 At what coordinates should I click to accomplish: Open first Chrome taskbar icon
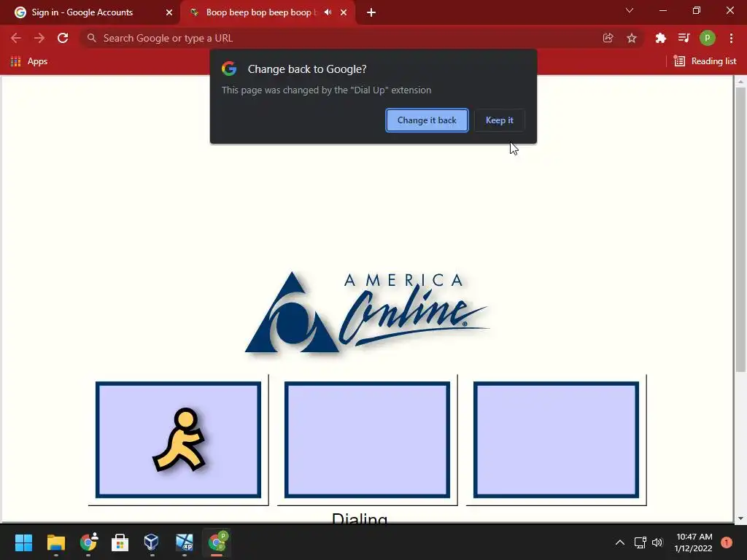pos(88,542)
